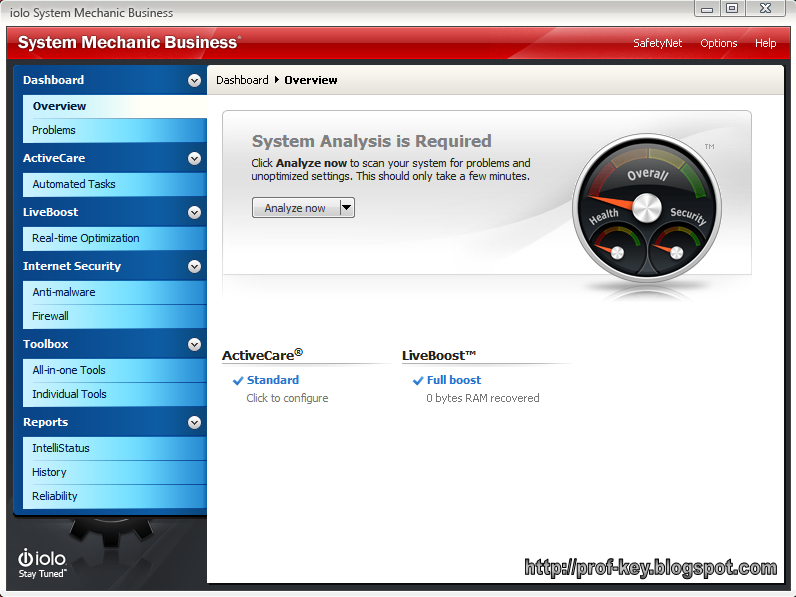Image resolution: width=796 pixels, height=597 pixels.
Task: Click the '0 bytes RAM recovered' text
Action: (x=483, y=398)
